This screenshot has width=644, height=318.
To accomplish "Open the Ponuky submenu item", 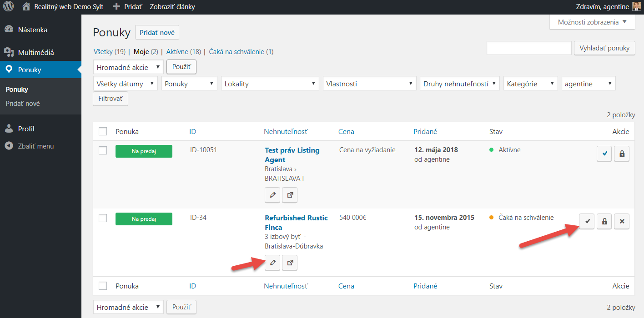I will click(17, 89).
